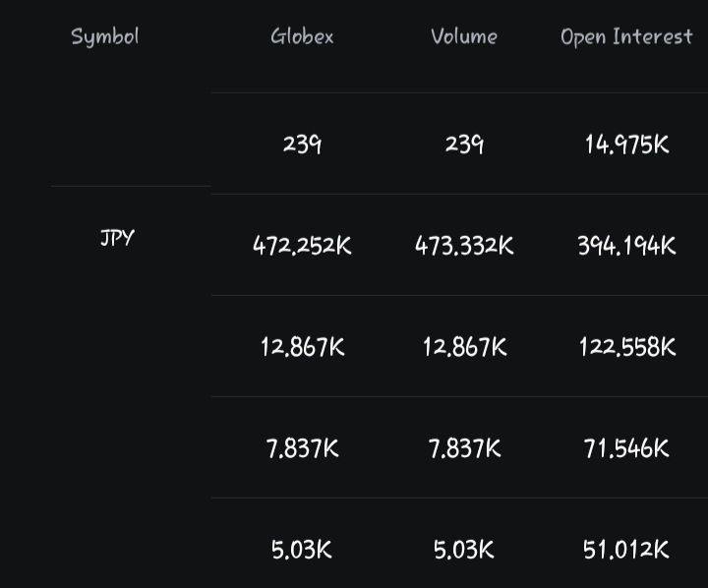The image size is (708, 588).
Task: Click Volume value 12.867K
Action: click(464, 347)
